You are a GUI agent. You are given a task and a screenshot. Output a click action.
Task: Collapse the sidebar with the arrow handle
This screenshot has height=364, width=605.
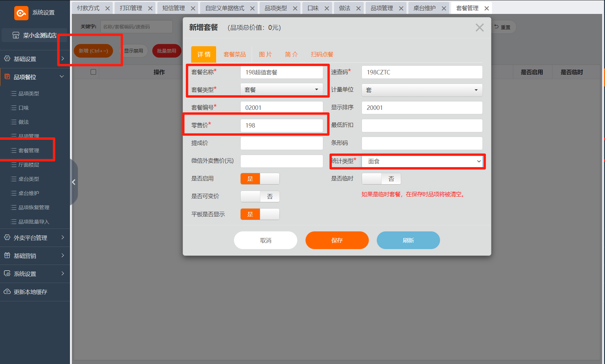[74, 182]
